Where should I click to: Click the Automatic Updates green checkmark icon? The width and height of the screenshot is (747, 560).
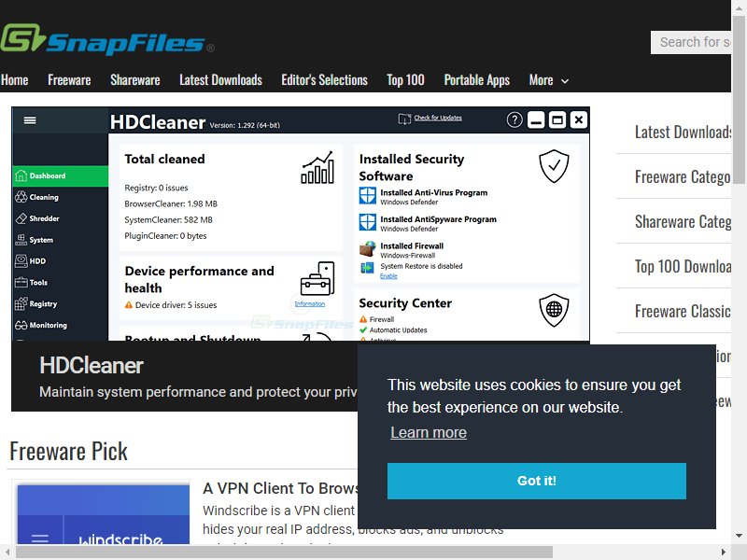click(x=363, y=330)
